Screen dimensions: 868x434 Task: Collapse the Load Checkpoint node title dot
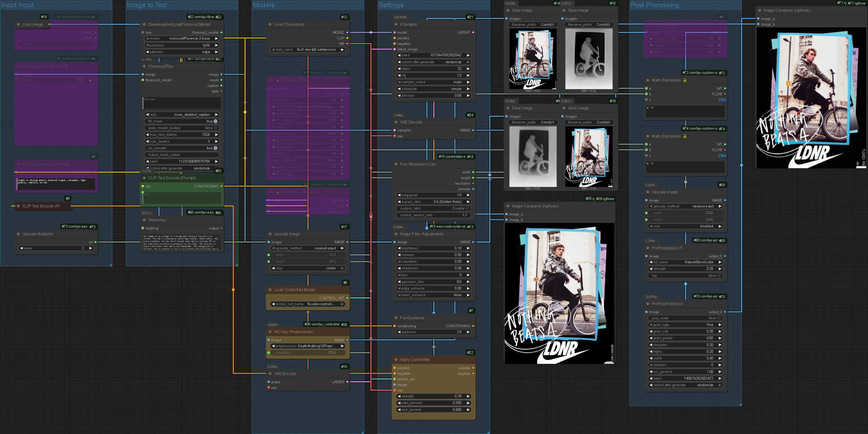pyautogui.click(x=270, y=24)
